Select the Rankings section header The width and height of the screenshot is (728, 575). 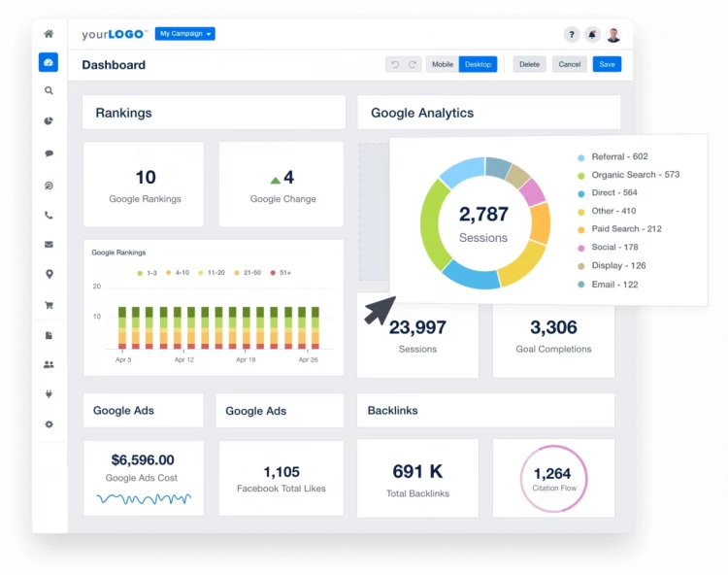pos(214,113)
